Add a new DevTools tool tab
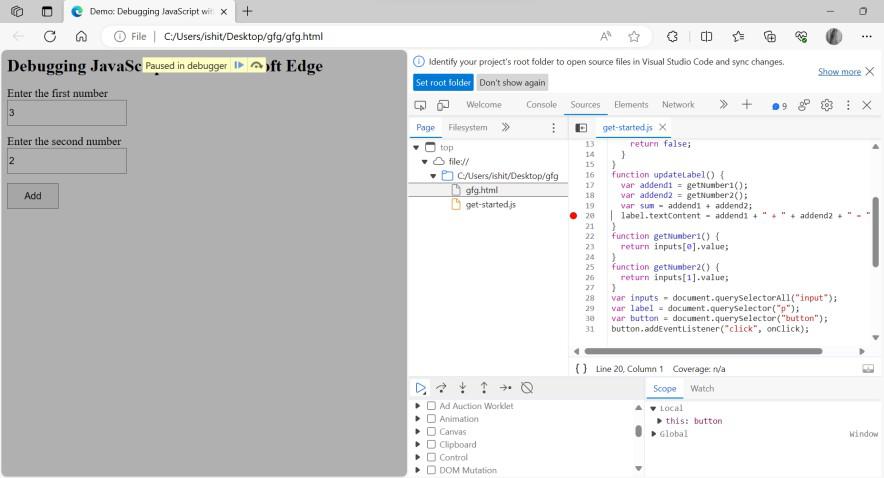884x478 pixels. point(746,104)
